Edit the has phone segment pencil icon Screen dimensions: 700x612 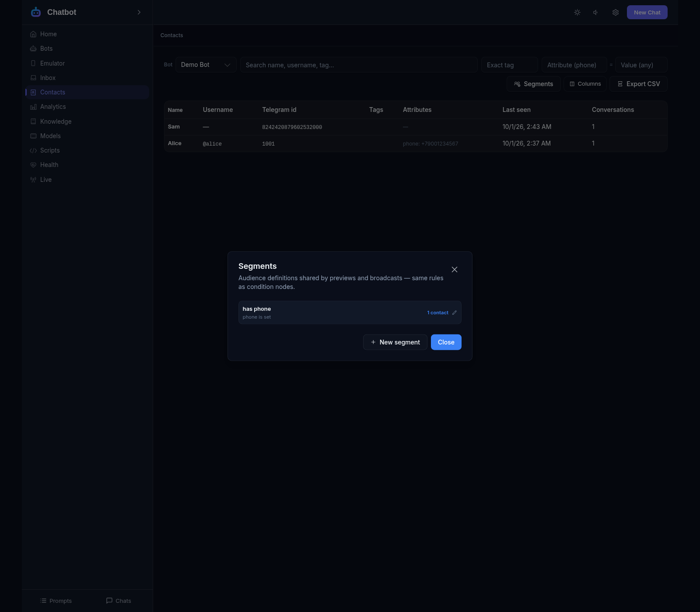(x=455, y=313)
